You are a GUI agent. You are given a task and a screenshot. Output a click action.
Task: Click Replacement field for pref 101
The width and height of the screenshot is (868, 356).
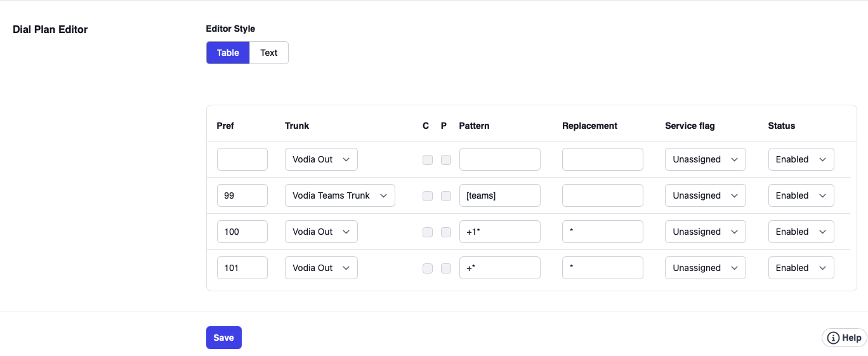coord(602,268)
